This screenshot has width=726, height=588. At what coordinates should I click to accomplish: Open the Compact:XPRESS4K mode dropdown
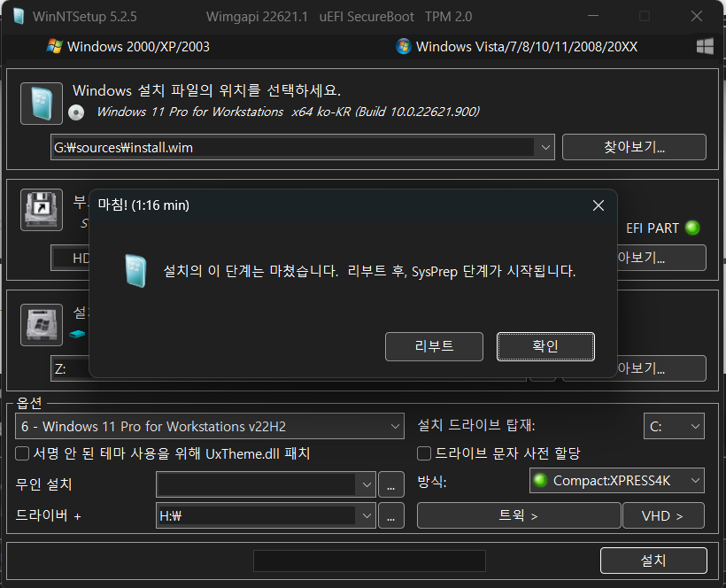click(617, 481)
